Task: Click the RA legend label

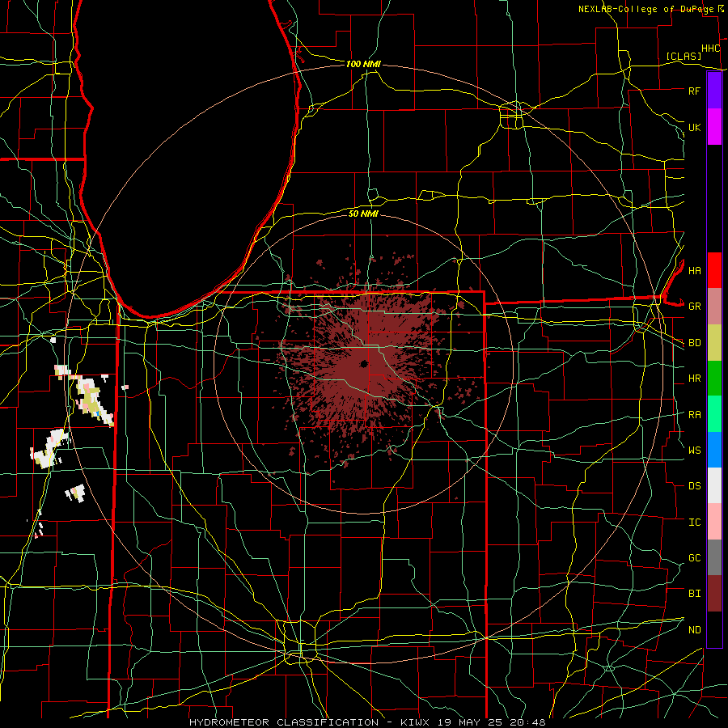Action: click(x=694, y=415)
